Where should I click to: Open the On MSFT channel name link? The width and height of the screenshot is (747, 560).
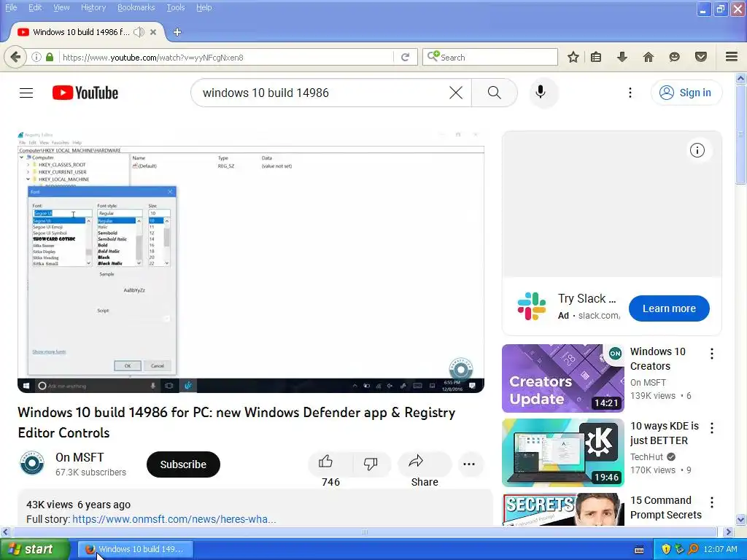click(x=80, y=457)
